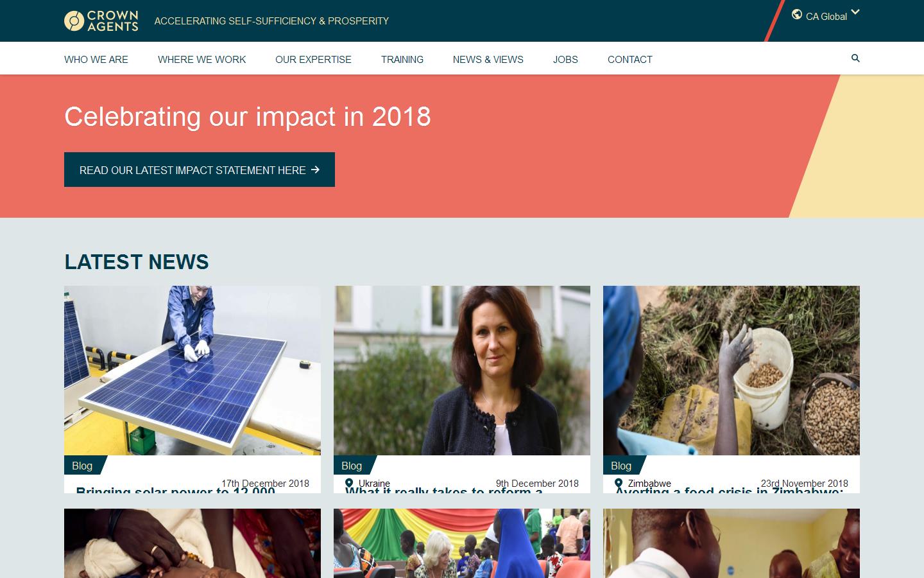Click the Blog tag on solar article
Image resolution: width=924 pixels, height=578 pixels.
coord(83,466)
